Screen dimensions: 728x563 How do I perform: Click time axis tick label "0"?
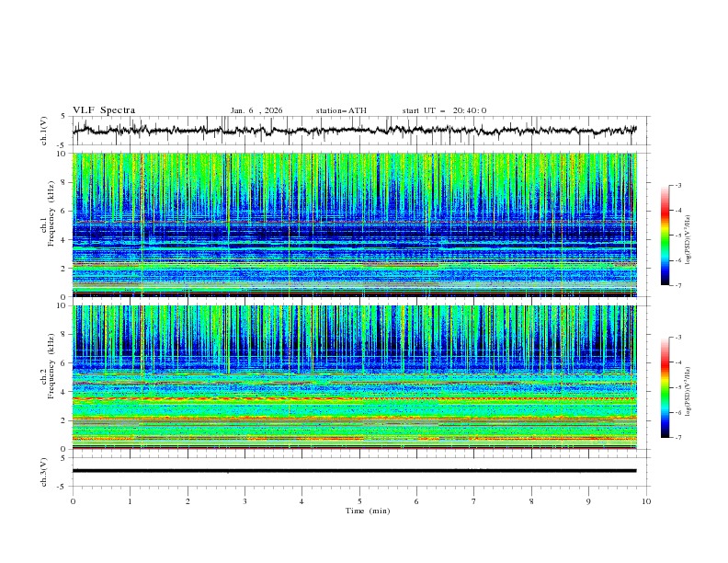(x=73, y=501)
